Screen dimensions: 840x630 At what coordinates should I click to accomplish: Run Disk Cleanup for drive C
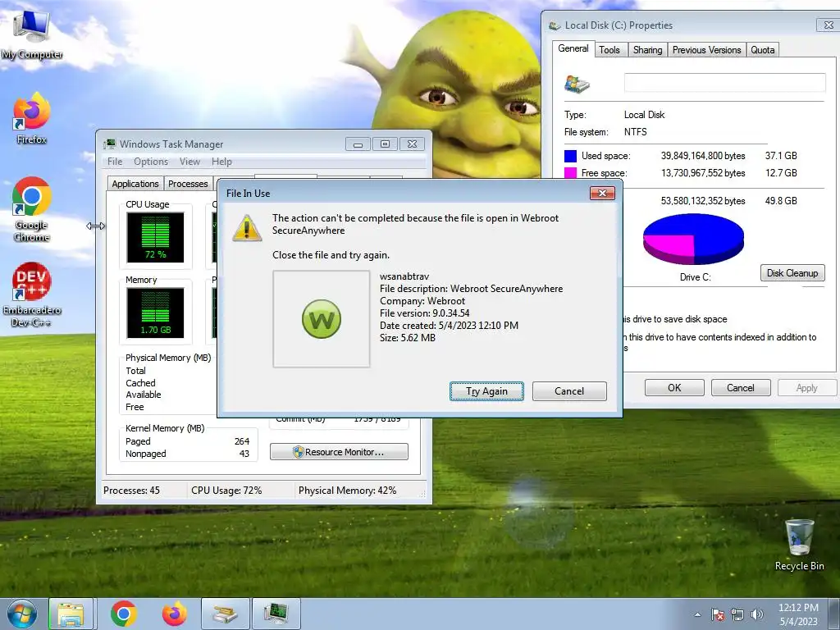(x=792, y=272)
